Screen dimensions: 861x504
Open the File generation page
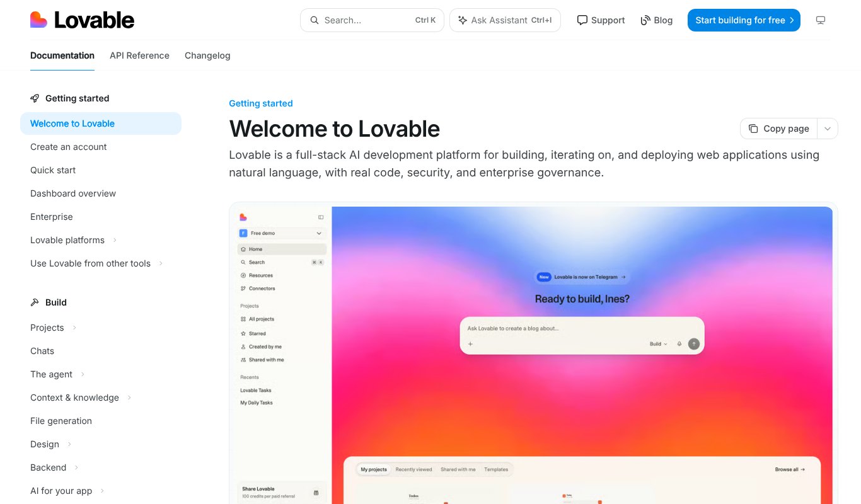click(61, 421)
